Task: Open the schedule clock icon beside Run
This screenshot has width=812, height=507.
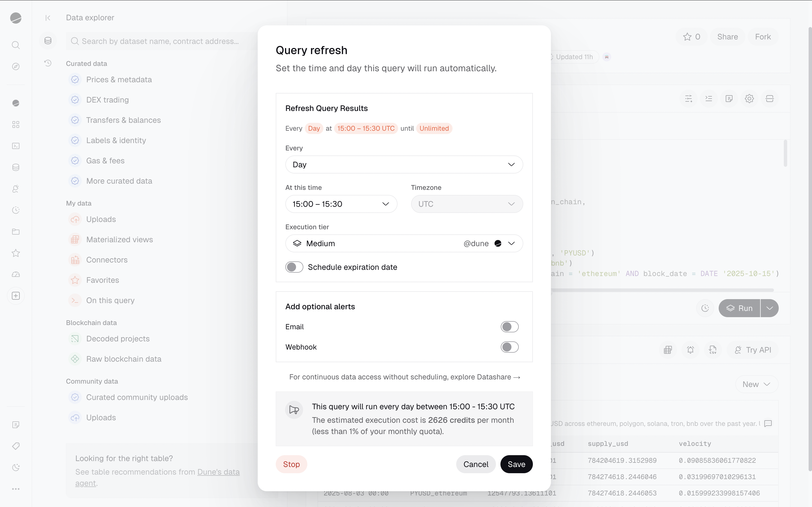Action: click(705, 308)
